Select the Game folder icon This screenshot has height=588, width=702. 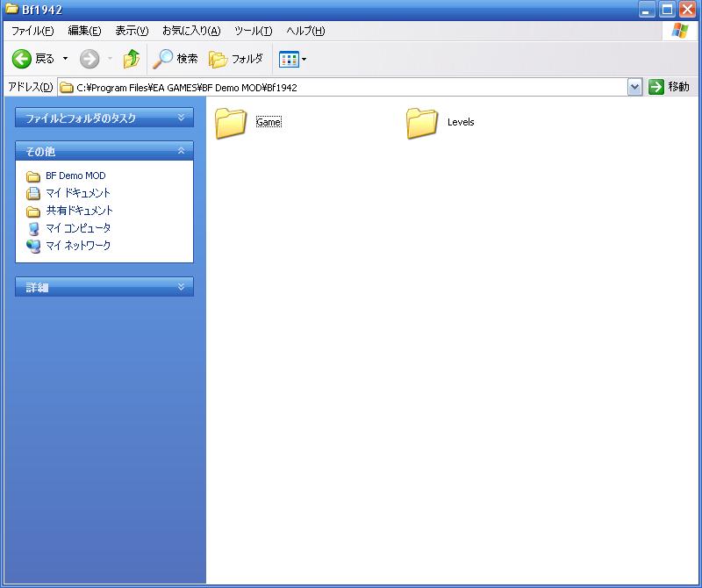(x=231, y=123)
